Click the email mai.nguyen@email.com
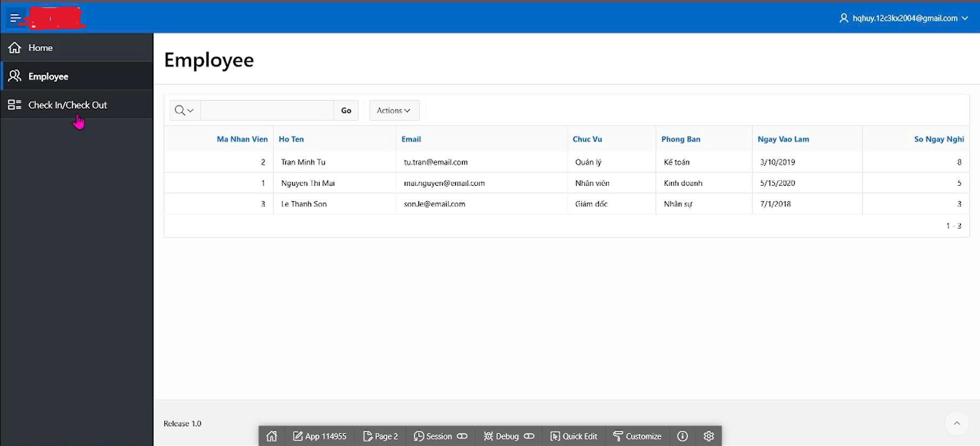980x446 pixels. coord(444,183)
